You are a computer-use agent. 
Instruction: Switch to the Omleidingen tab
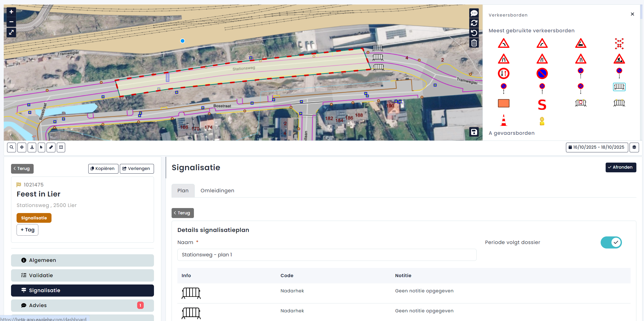point(217,191)
